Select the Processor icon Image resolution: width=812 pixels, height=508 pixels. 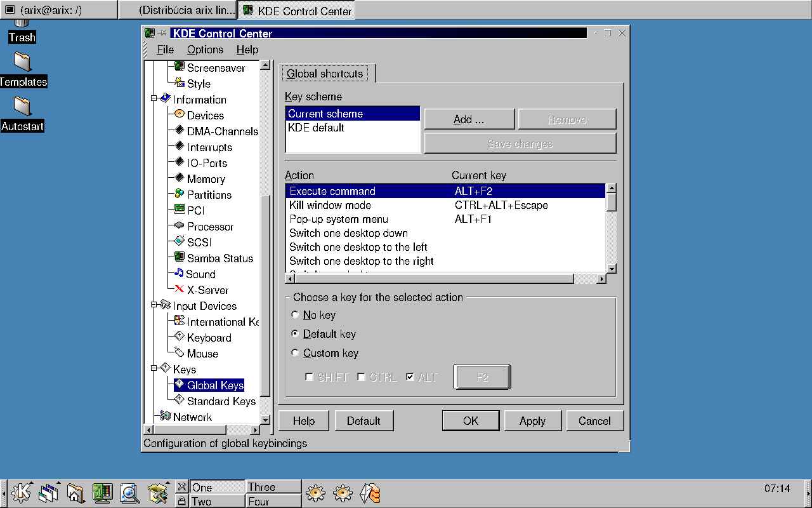180,226
